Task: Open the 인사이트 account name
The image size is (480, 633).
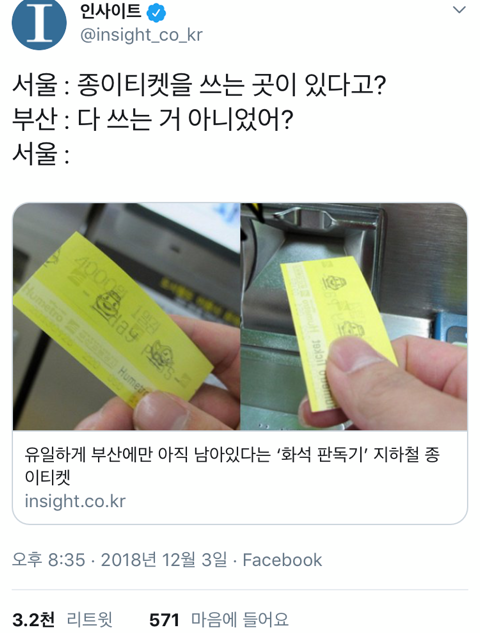Action: (110, 12)
